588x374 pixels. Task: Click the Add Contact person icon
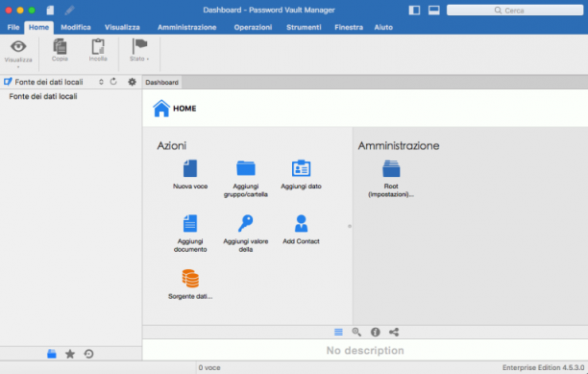301,223
